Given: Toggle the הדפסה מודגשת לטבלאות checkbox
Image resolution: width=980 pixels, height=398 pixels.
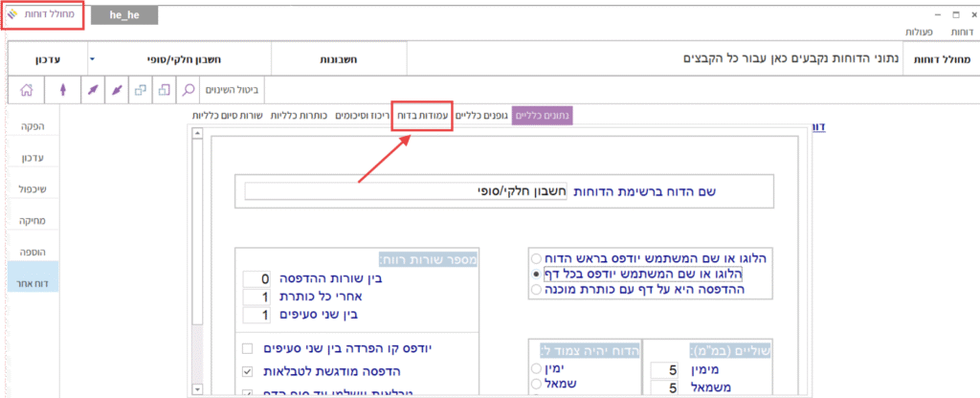Looking at the screenshot, I should tap(248, 371).
